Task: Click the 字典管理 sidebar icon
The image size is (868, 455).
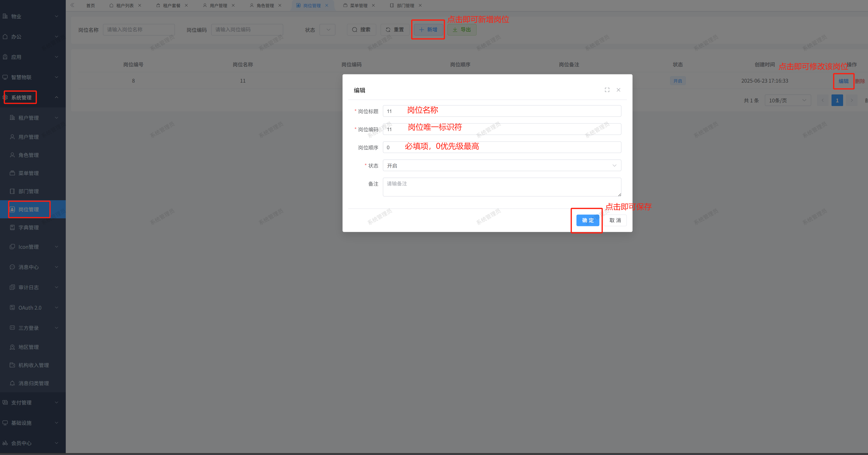Action: (x=13, y=228)
